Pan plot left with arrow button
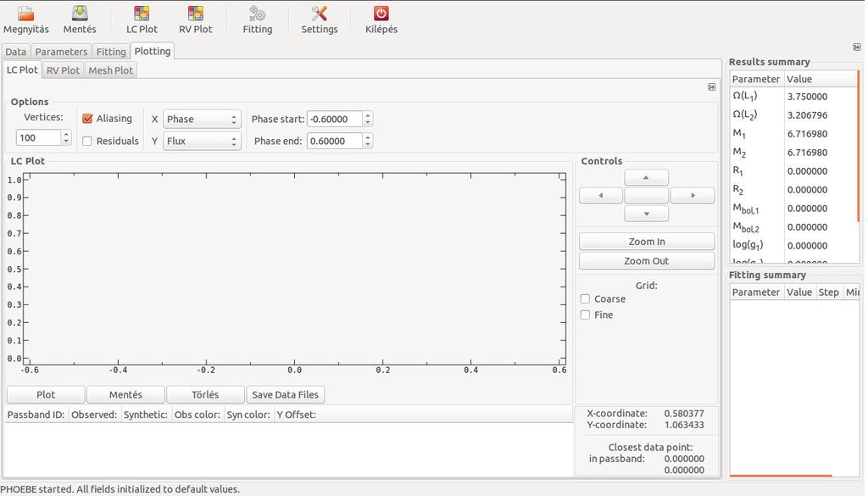This screenshot has height=496, width=868. (x=601, y=195)
